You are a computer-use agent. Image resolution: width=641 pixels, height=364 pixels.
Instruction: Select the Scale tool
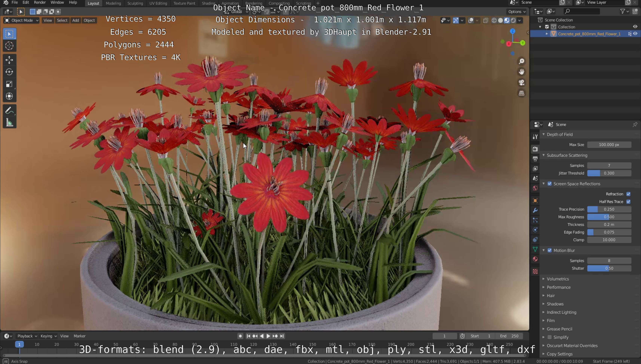point(9,84)
